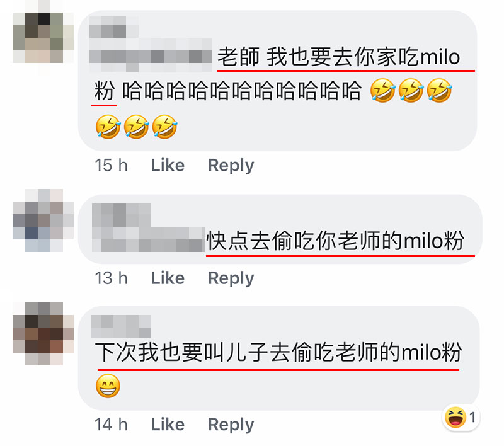
Task: Click the 老師 我也要去你家吃milo comment text
Action: 339,57
